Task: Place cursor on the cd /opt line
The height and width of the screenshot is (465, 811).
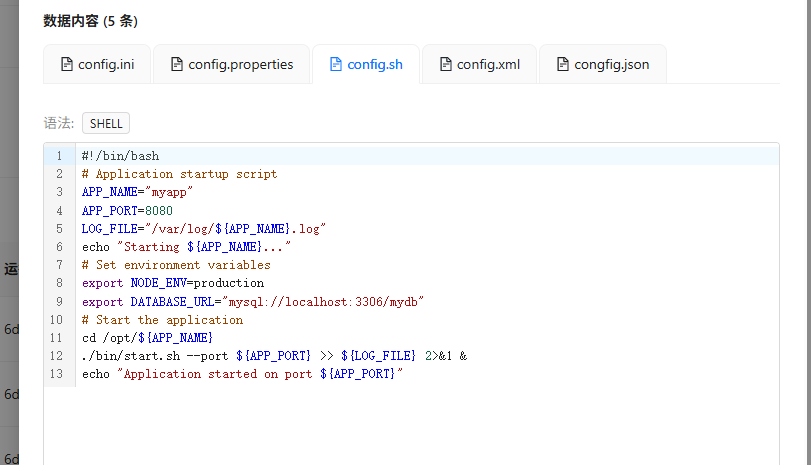Action: [x=147, y=338]
